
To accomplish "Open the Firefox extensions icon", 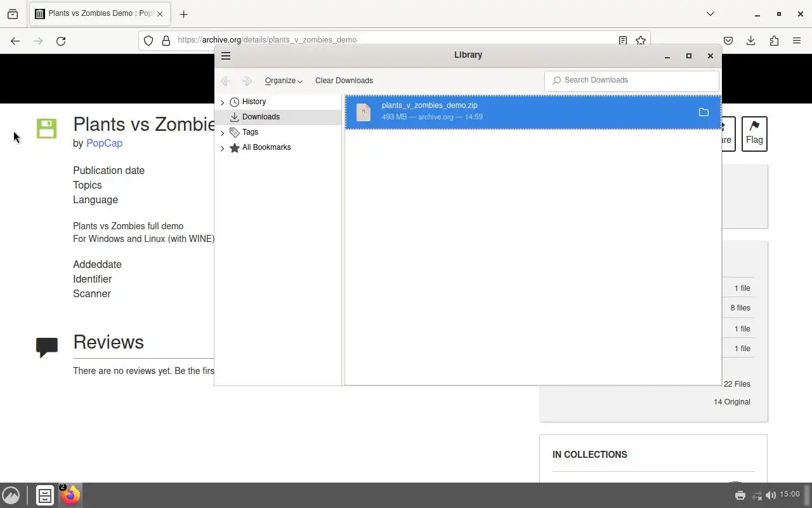I will 774,41.
